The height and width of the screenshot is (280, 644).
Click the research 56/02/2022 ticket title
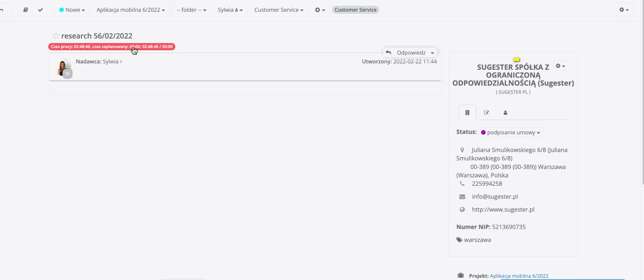click(97, 36)
